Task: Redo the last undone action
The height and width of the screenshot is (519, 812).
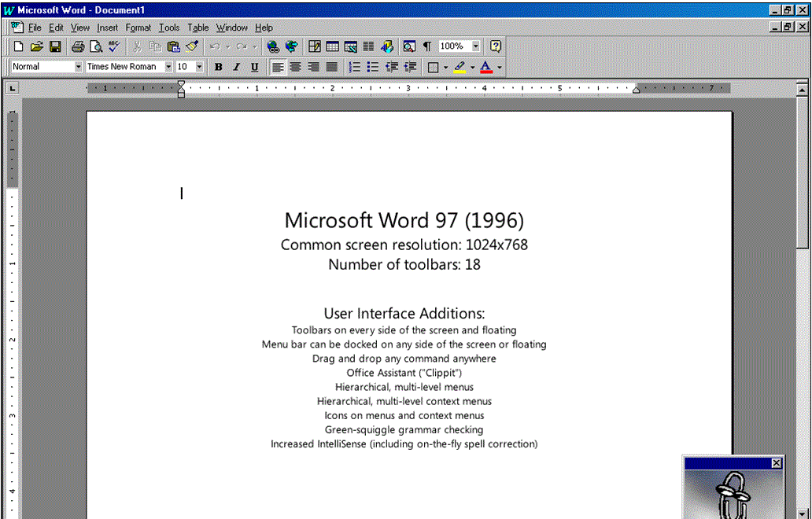Action: pos(242,46)
